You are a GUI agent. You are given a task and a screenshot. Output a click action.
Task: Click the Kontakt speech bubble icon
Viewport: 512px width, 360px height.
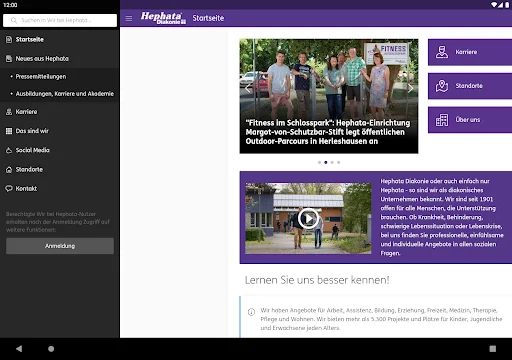[x=9, y=189]
